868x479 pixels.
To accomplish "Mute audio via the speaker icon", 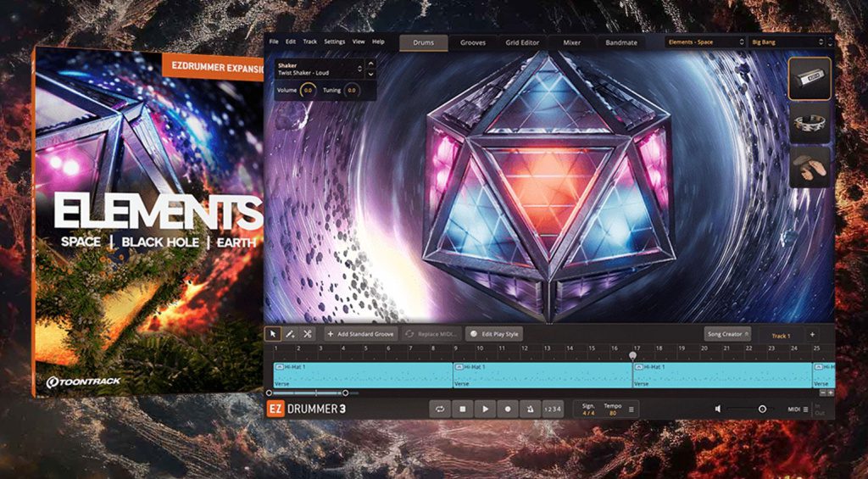I will (718, 409).
